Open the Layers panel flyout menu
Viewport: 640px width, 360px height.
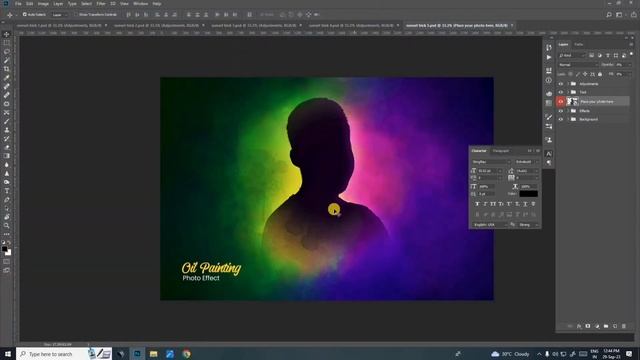(631, 44)
